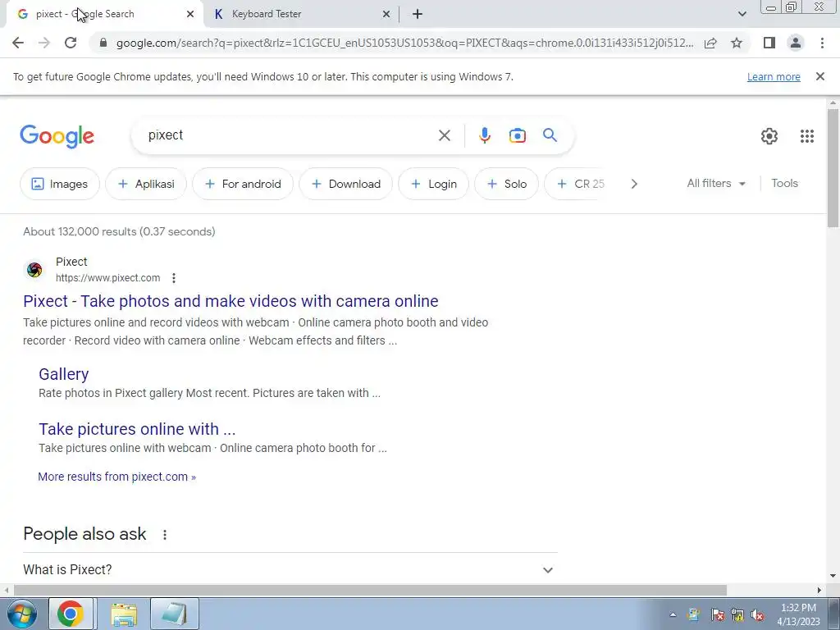Open Pixect - Take photos result link

pyautogui.click(x=231, y=301)
